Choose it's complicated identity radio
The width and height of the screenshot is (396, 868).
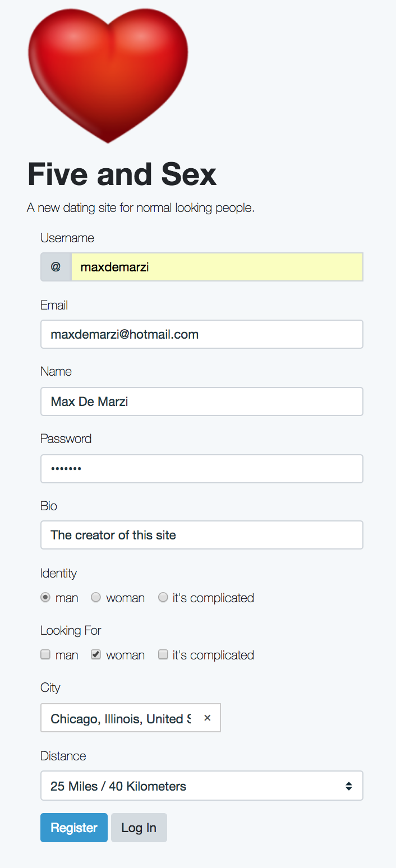coord(163,598)
